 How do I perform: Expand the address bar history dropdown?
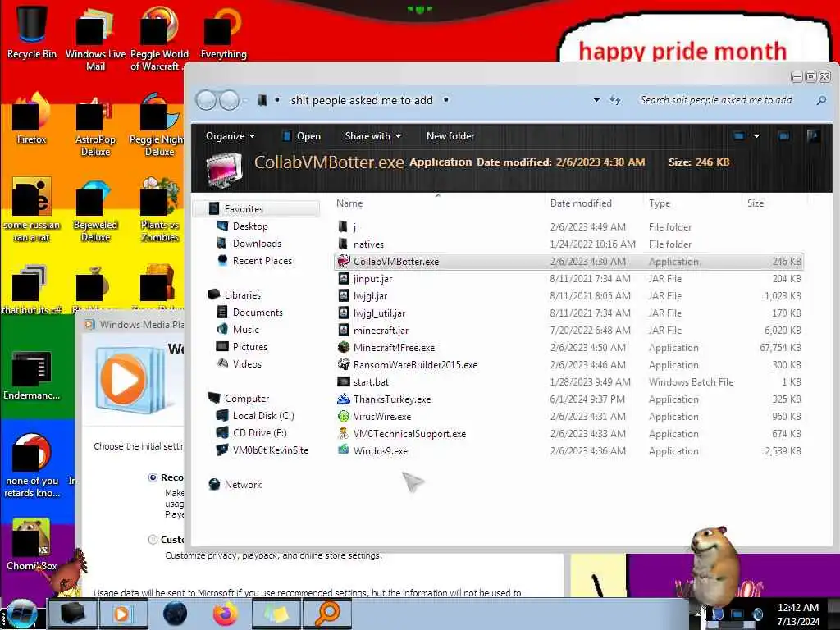(x=596, y=100)
